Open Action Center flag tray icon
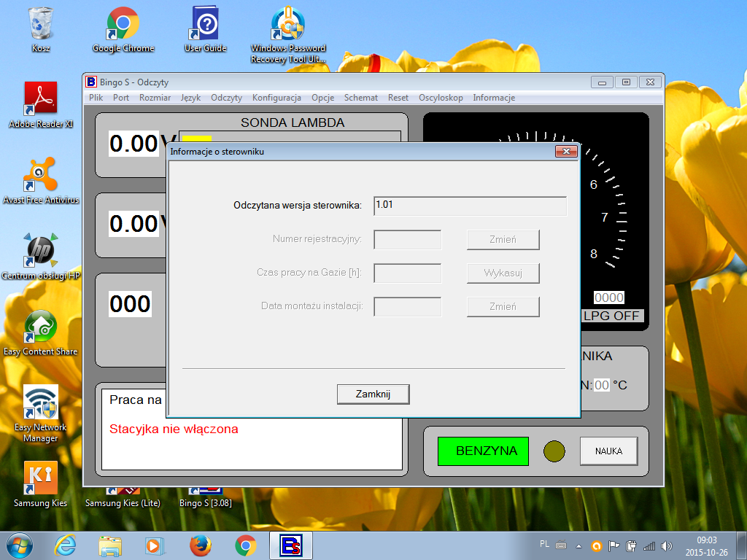Viewport: 747px width, 560px height. click(614, 546)
